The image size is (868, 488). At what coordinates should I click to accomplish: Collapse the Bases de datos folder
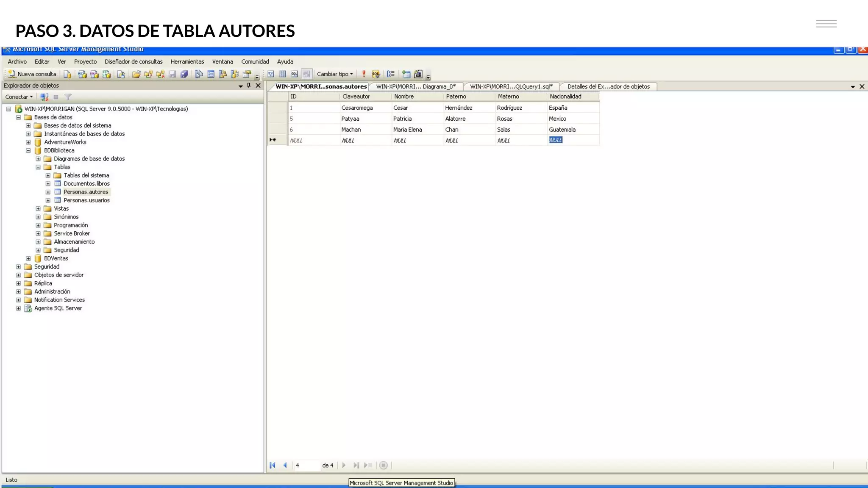(x=18, y=117)
